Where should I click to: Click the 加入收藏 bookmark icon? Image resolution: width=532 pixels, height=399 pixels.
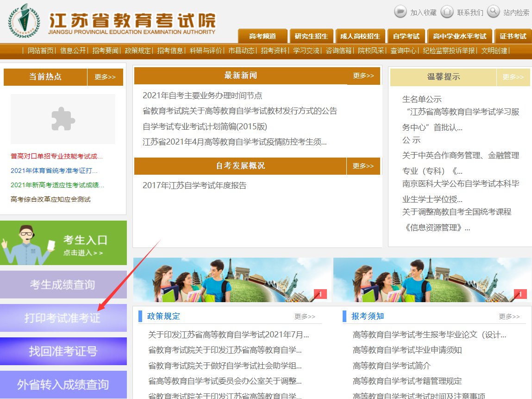pyautogui.click(x=400, y=12)
